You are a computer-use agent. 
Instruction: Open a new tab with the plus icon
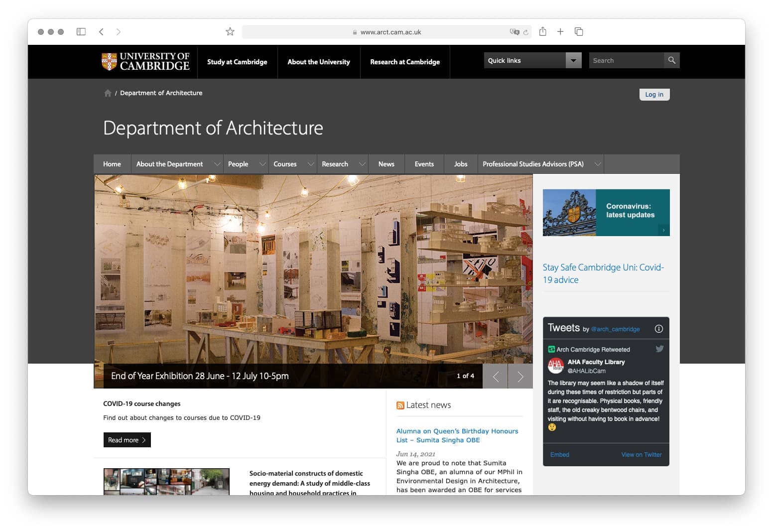pos(560,32)
